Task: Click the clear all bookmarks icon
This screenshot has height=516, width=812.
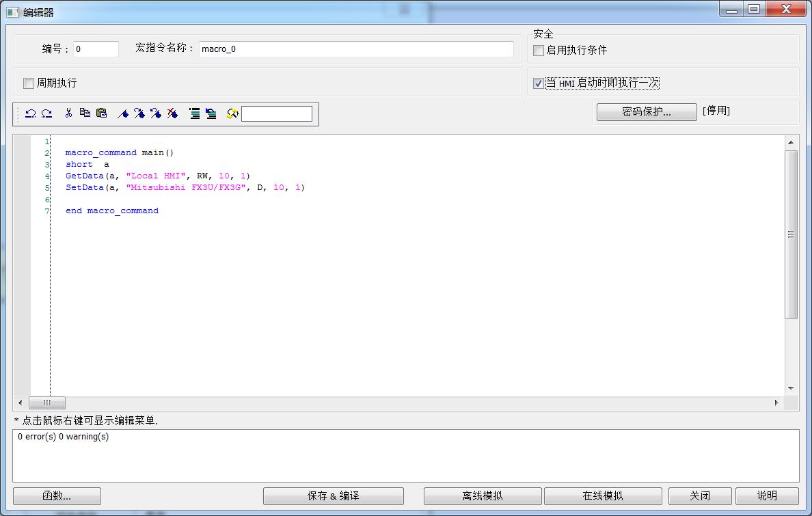Action: pyautogui.click(x=172, y=113)
